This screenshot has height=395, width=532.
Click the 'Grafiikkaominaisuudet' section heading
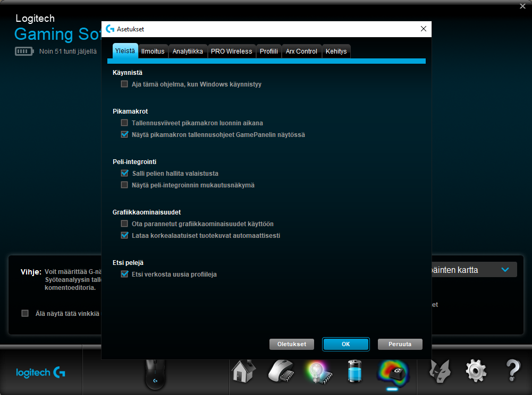click(x=147, y=212)
